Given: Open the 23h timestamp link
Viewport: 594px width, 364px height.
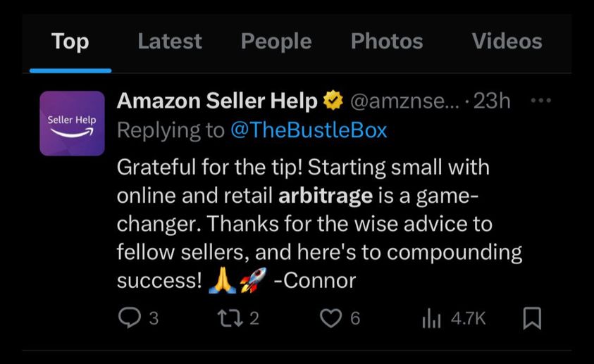Looking at the screenshot, I should 492,101.
